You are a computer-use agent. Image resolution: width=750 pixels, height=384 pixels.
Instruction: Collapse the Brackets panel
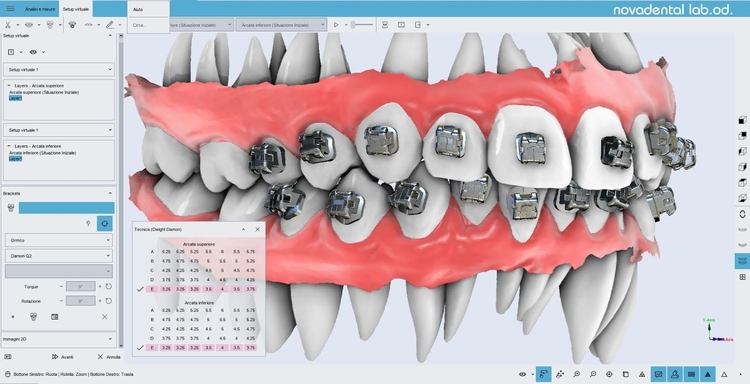click(110, 193)
